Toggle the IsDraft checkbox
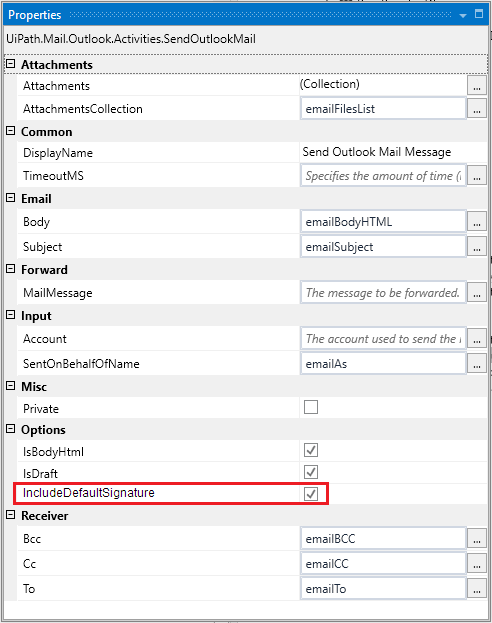Viewport: 492px width, 623px height. tap(311, 472)
